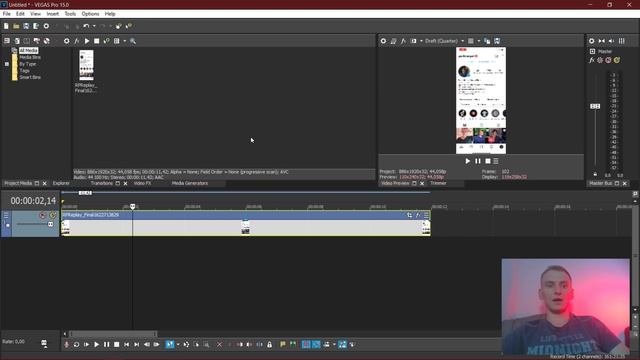Mute the video track
This screenshot has width=640, height=360.
[42, 215]
